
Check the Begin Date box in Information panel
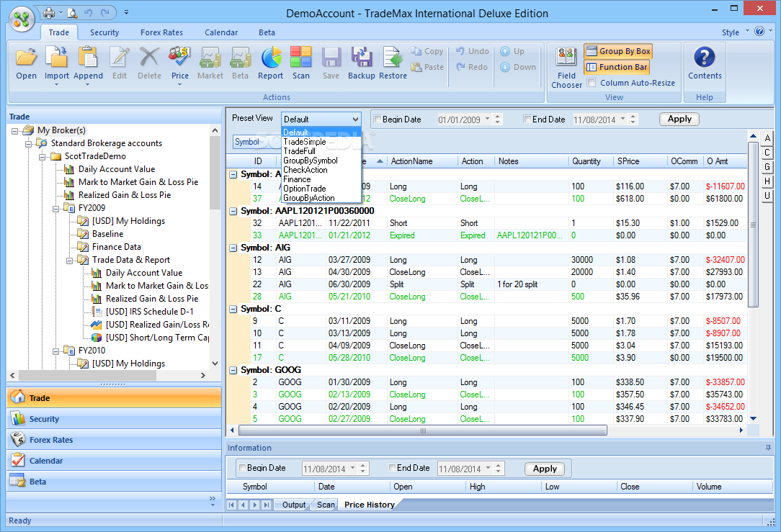pos(243,468)
